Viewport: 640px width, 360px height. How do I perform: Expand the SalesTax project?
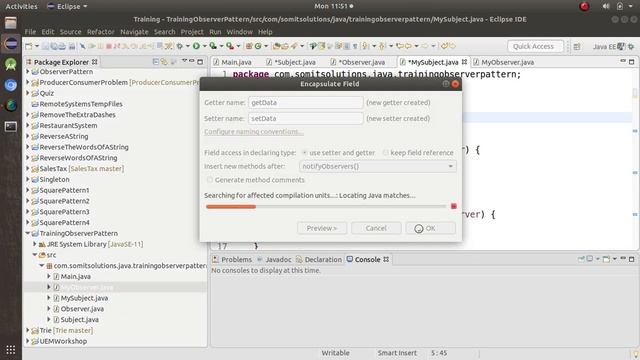coord(28,169)
